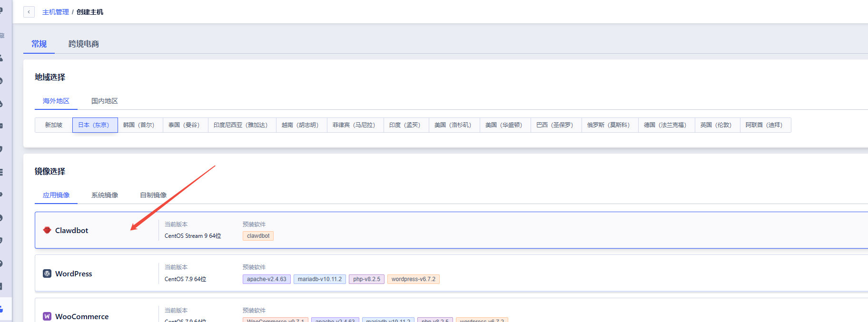This screenshot has height=322, width=868.
Task: Select 新加坡 as the region
Action: click(54, 125)
